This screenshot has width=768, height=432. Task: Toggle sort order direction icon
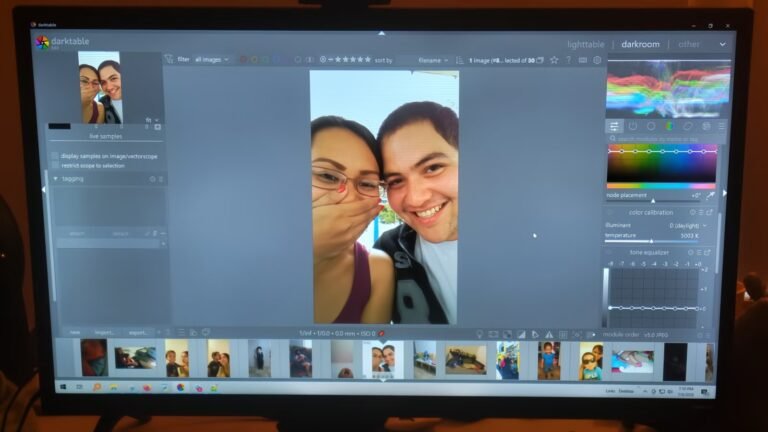[x=459, y=60]
